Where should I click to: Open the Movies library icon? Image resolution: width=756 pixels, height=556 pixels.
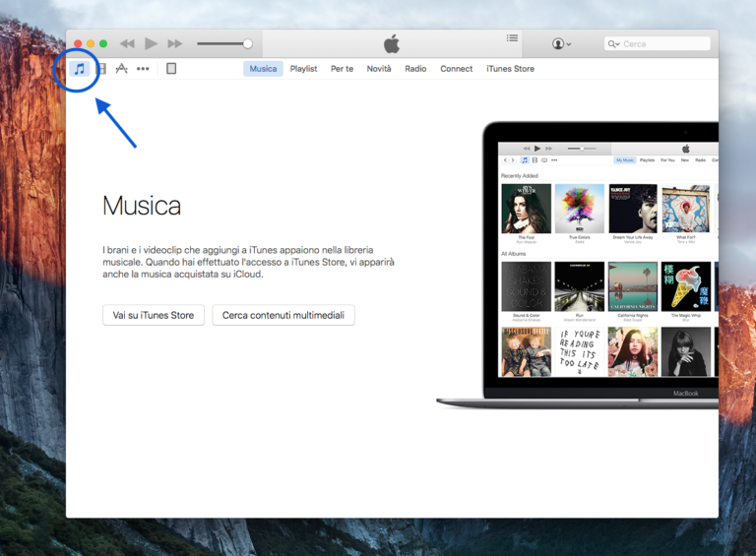point(101,69)
